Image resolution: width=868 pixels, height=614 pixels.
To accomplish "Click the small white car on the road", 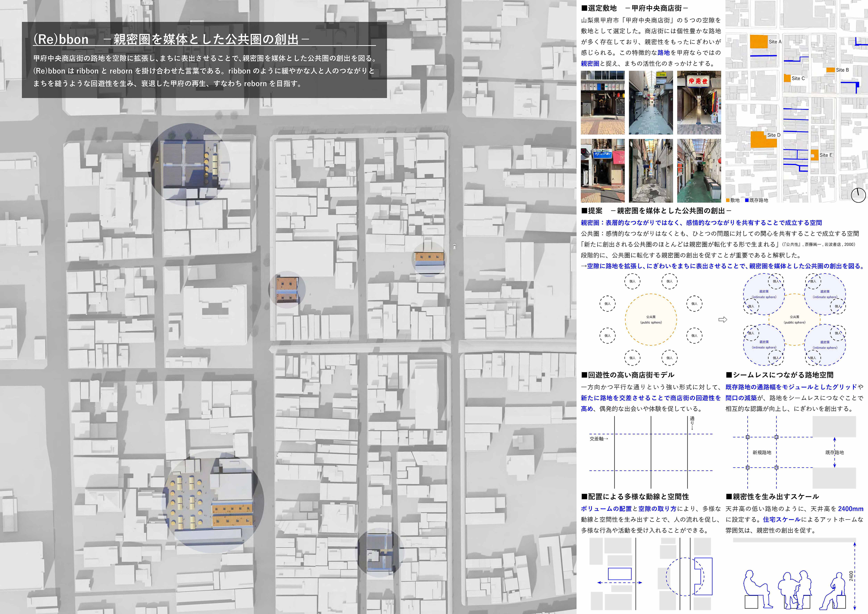I will 454,246.
